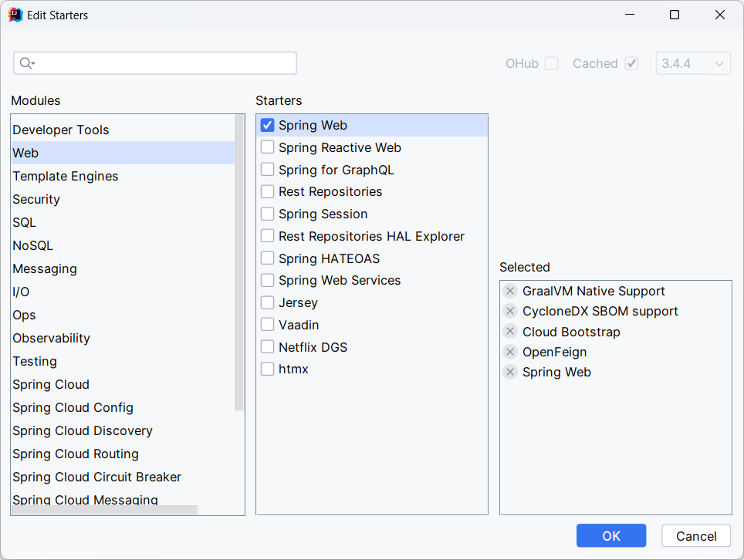Select the Ops module
744x560 pixels.
click(123, 315)
